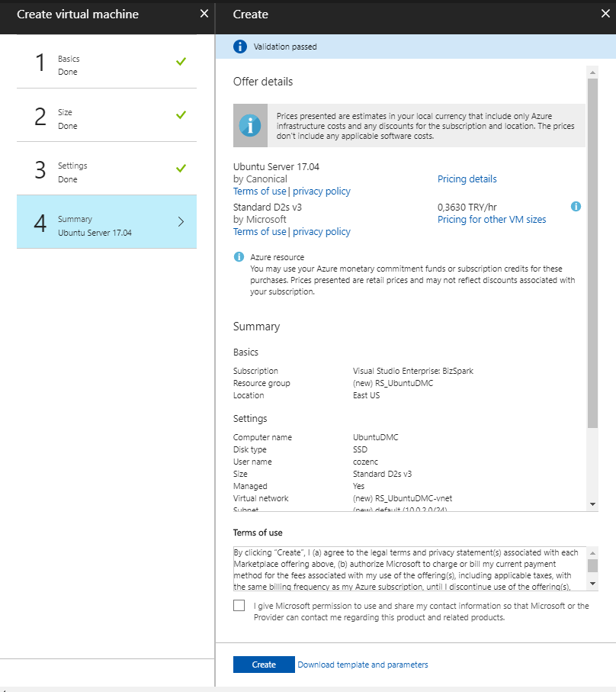Open step 2 Size
The height and width of the screenshot is (692, 616).
pyautogui.click(x=107, y=115)
